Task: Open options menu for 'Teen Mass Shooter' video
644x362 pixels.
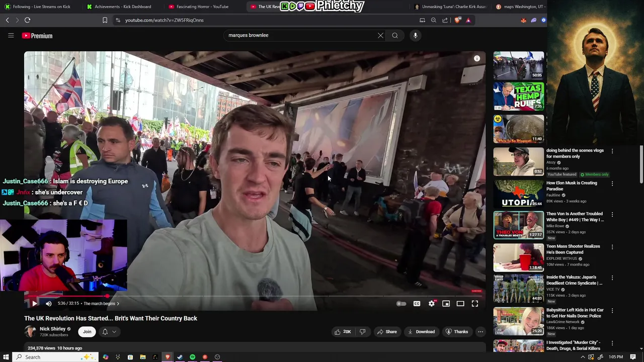Action: (x=612, y=247)
